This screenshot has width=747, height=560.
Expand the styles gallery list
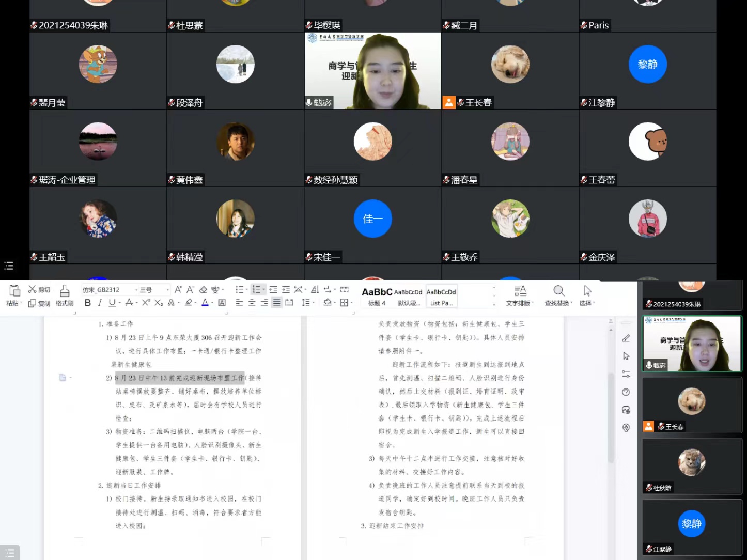point(494,304)
